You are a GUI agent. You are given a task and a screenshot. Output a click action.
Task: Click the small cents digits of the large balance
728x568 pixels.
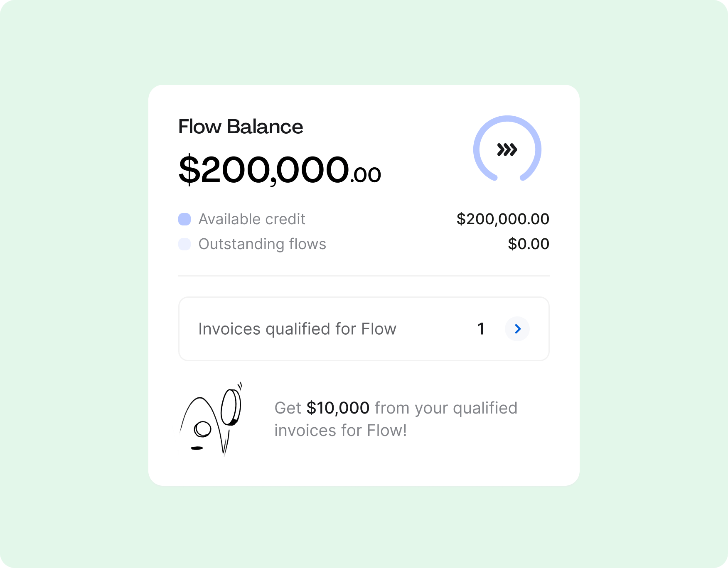click(x=366, y=175)
